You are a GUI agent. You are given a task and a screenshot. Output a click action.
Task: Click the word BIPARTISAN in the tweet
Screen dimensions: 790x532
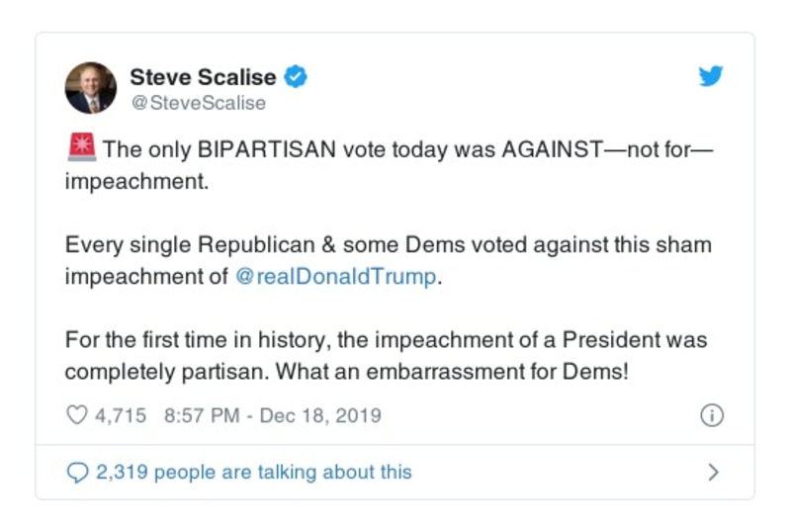263,150
